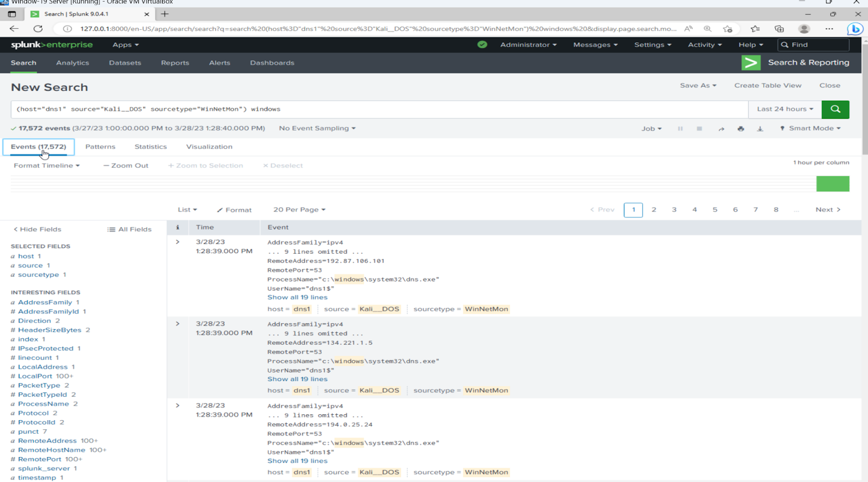Click the Search & Reporting app icon

coord(751,63)
